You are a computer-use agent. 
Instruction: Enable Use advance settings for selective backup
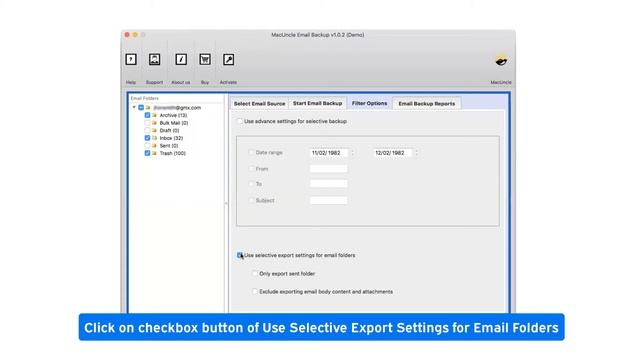click(x=240, y=121)
